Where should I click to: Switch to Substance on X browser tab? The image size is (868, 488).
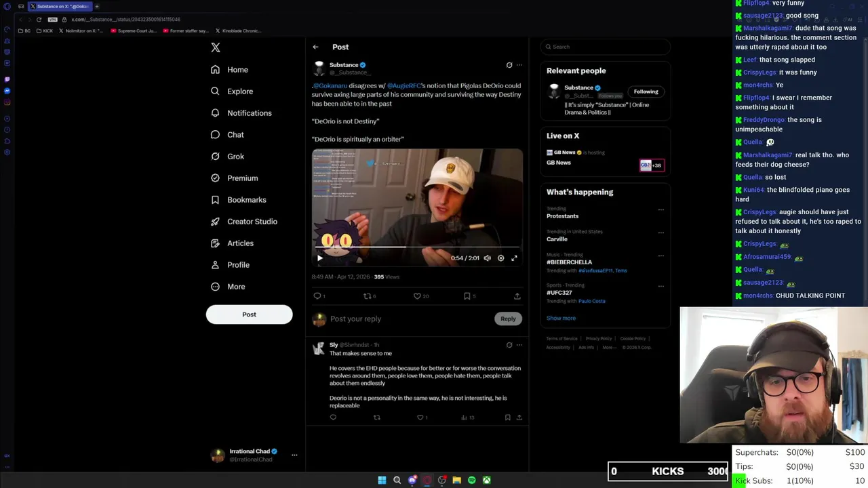tap(60, 6)
